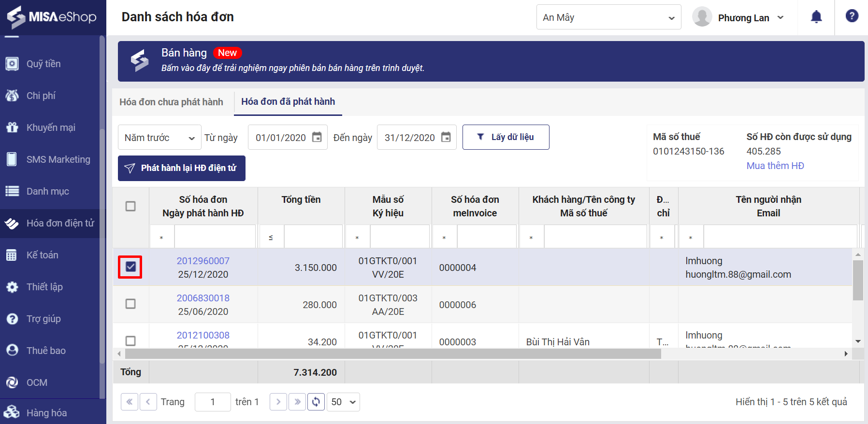
Task: Toggle the select-all header checkbox
Action: point(130,206)
